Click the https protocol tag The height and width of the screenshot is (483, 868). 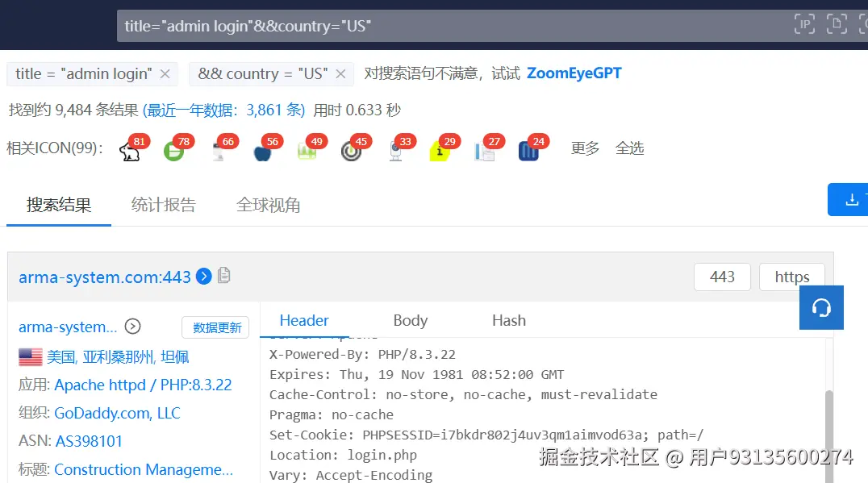(791, 277)
